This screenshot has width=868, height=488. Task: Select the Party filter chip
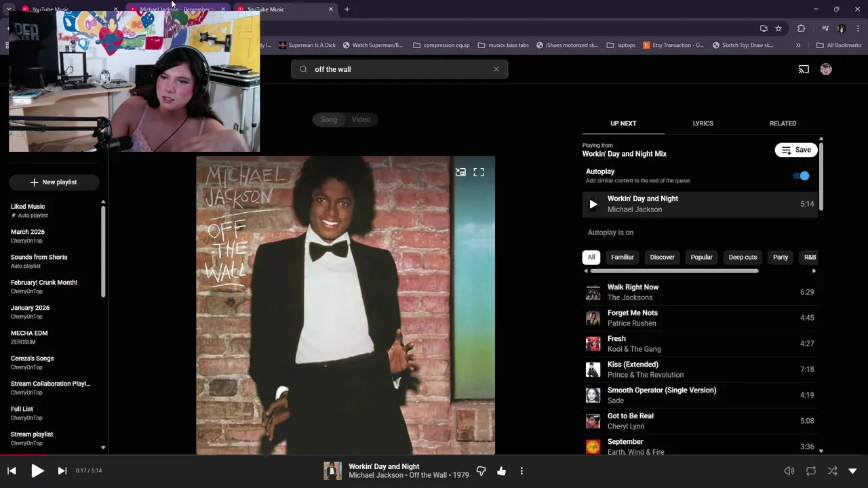point(781,258)
